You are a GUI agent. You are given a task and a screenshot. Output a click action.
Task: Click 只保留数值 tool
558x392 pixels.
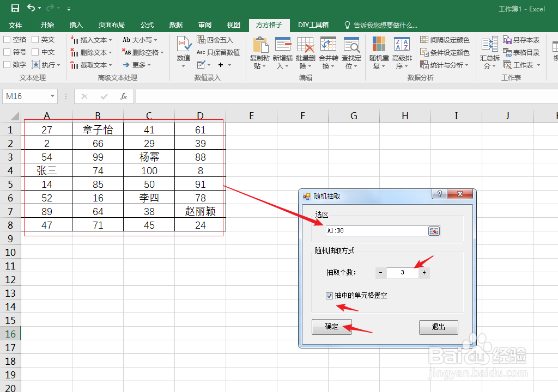(218, 52)
